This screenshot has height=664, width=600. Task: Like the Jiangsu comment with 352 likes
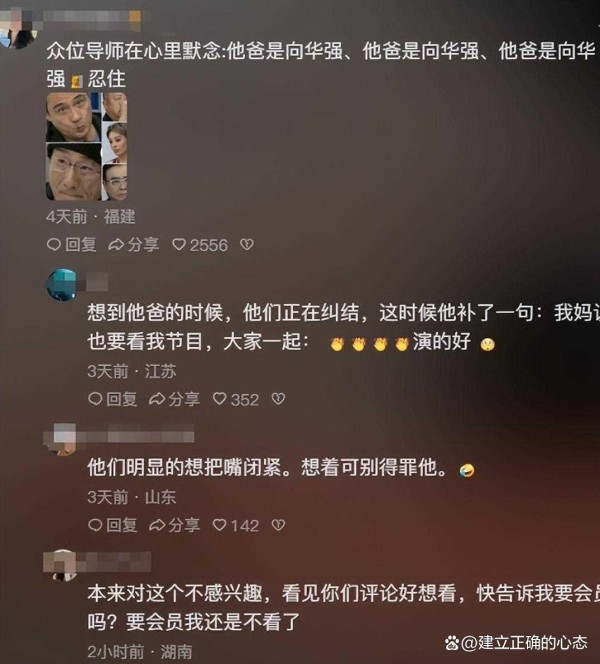[236, 399]
